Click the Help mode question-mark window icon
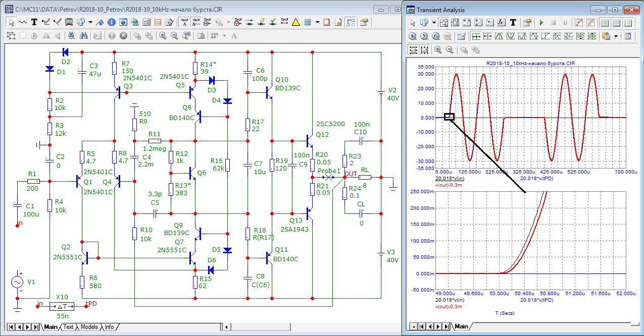Screen dimensions: 644x336 pos(123,22)
